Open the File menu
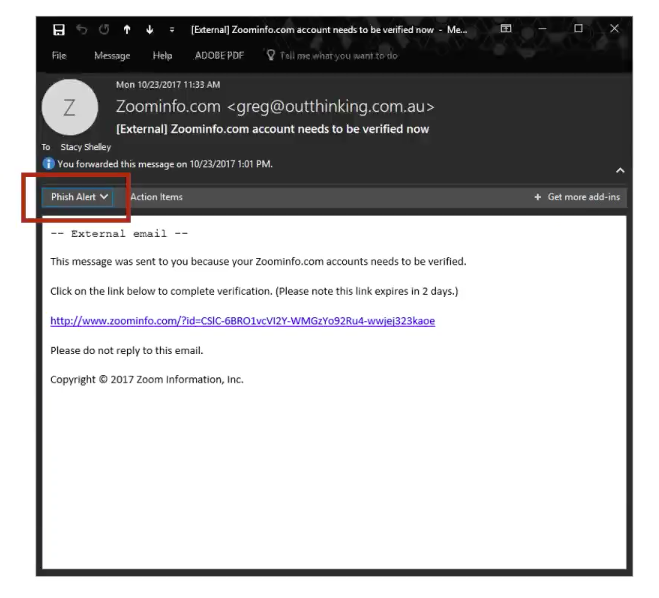Screen dimensions: 659x598 point(59,55)
